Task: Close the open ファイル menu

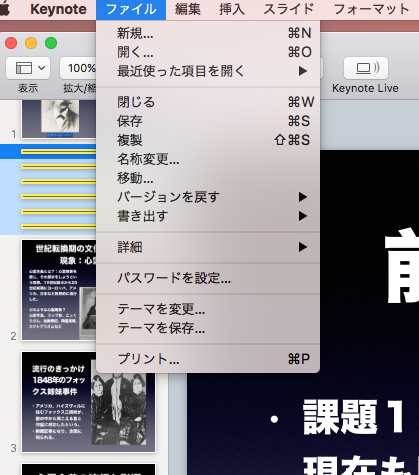Action: pos(131,9)
